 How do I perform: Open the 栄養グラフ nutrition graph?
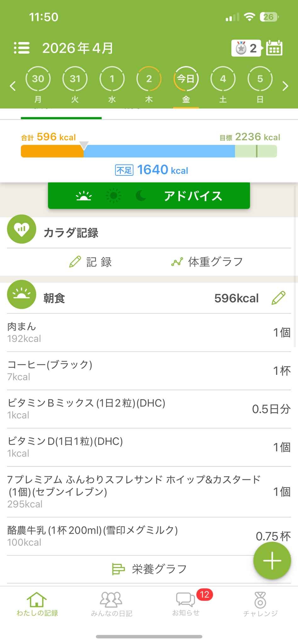point(149,569)
